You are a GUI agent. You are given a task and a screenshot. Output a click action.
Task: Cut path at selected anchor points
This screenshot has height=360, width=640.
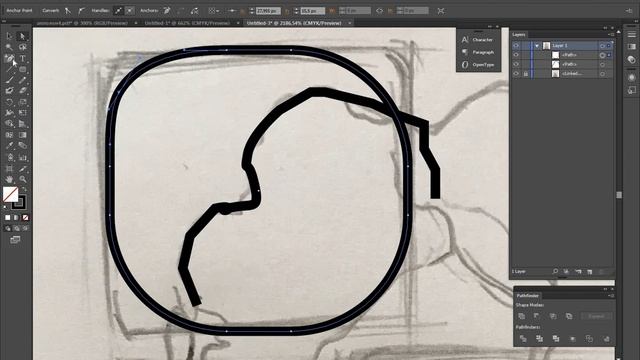(x=195, y=11)
